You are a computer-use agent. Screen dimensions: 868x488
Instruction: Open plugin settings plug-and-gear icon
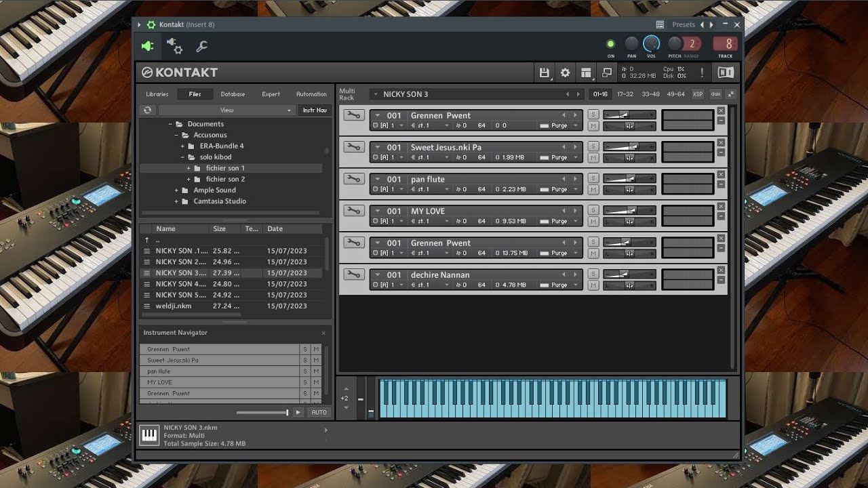click(x=174, y=46)
